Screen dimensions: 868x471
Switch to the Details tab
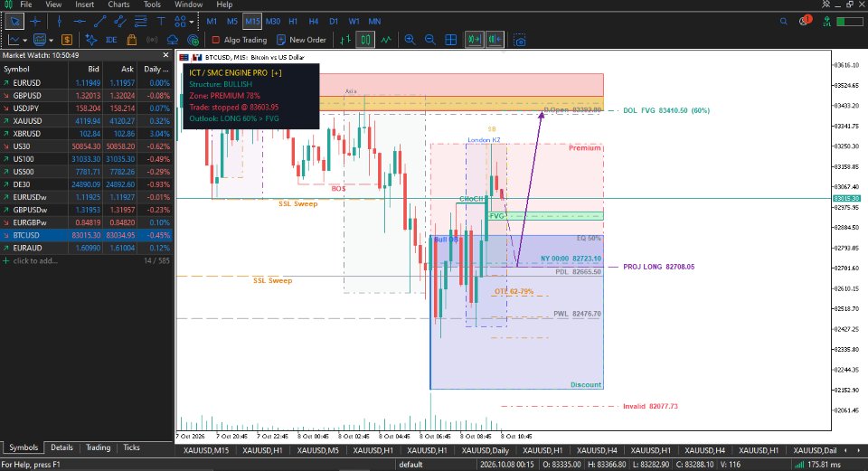tap(62, 447)
